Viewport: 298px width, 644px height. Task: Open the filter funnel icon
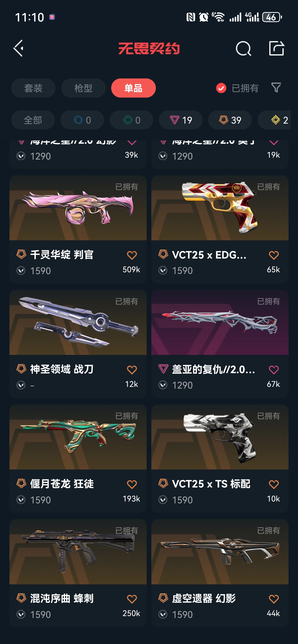click(276, 88)
